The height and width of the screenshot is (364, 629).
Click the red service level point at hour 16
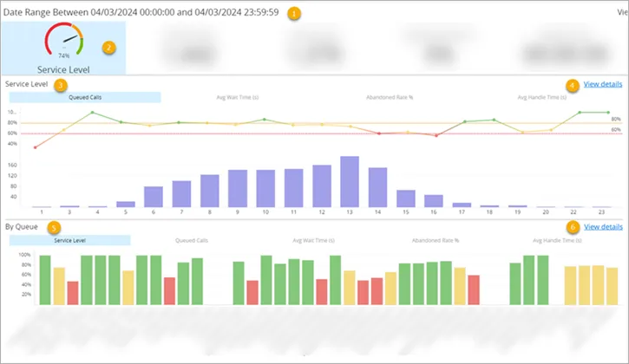coord(436,135)
